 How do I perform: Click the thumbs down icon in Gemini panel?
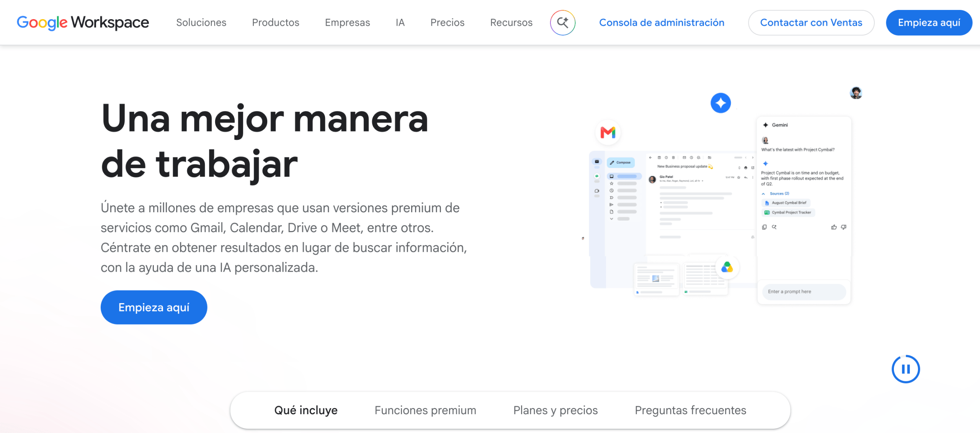coord(843,227)
